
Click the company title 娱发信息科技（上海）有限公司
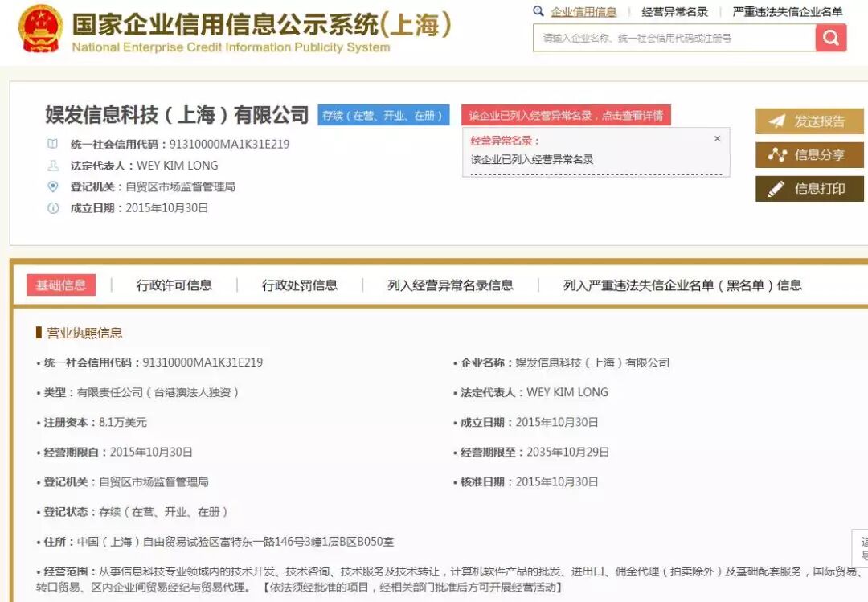177,115
